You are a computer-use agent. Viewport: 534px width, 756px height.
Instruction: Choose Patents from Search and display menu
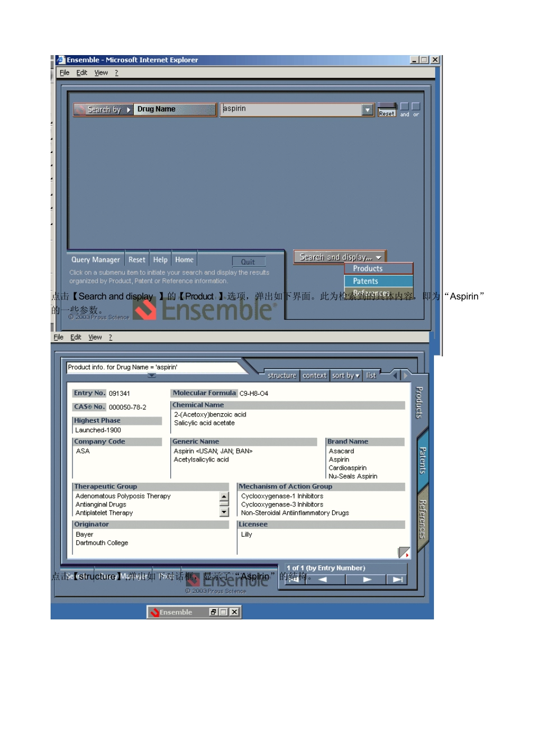[378, 281]
